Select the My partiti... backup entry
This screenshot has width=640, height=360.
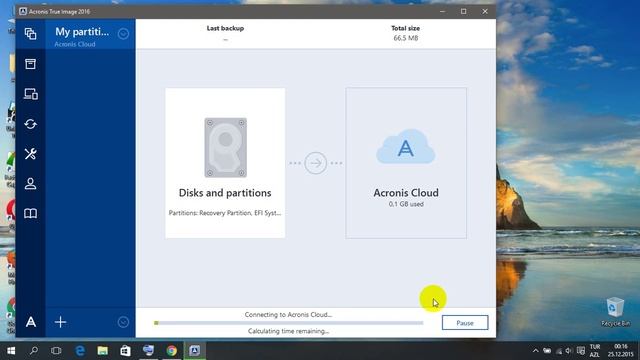90,34
